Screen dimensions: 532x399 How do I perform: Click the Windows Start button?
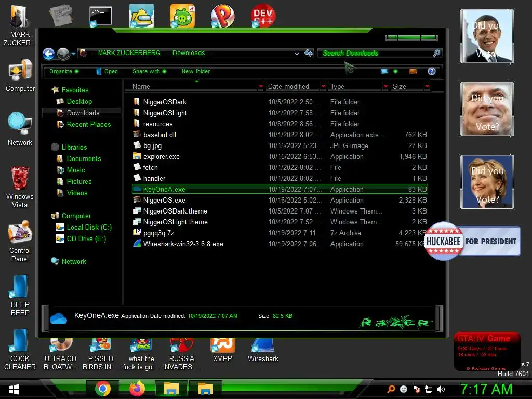point(14,389)
